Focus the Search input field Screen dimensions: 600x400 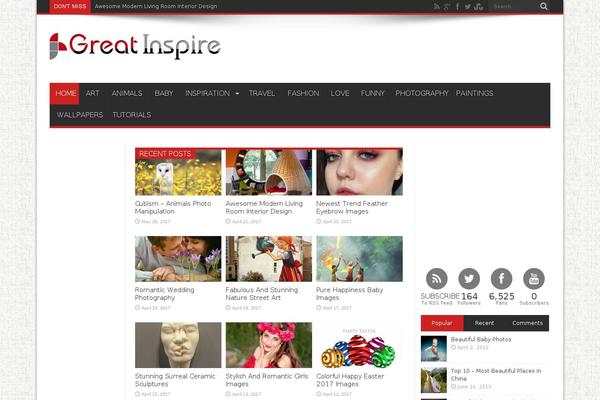pos(514,6)
